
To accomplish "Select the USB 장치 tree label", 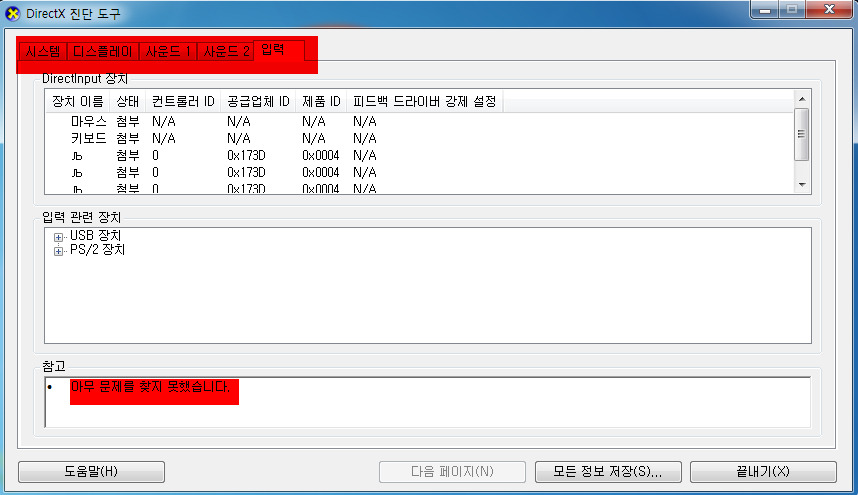I will click(95, 236).
